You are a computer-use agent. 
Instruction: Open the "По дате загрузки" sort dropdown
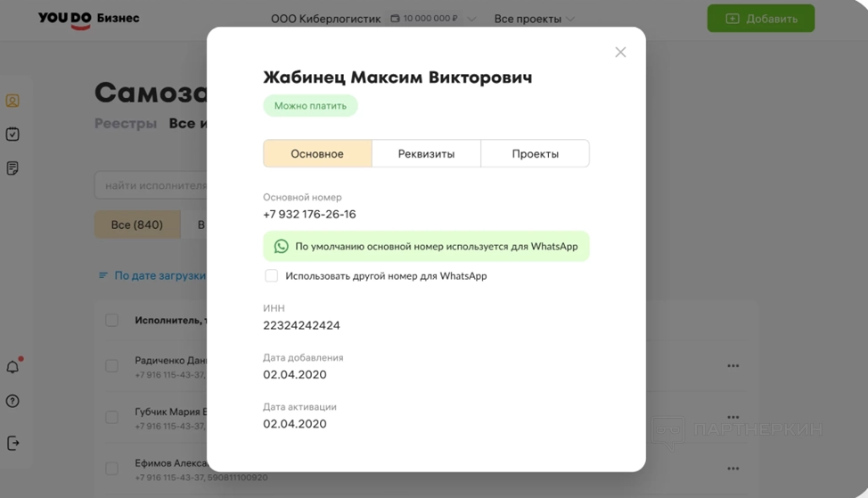151,276
